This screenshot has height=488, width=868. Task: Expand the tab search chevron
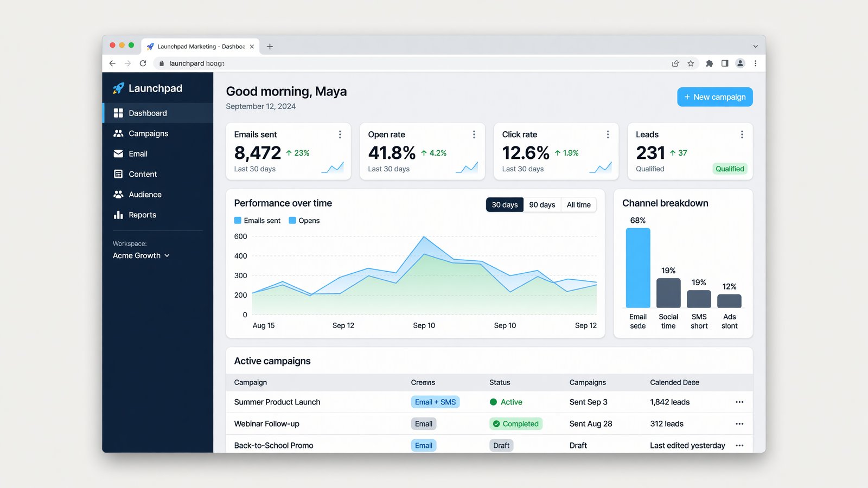755,47
